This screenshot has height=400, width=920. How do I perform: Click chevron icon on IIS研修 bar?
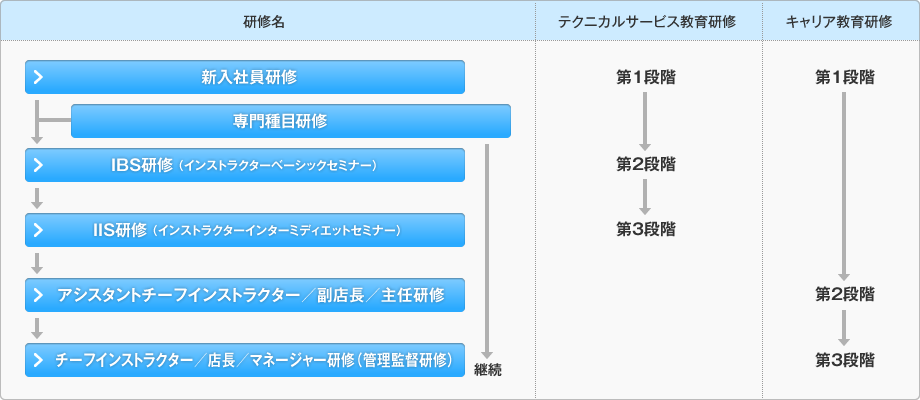pos(39,230)
